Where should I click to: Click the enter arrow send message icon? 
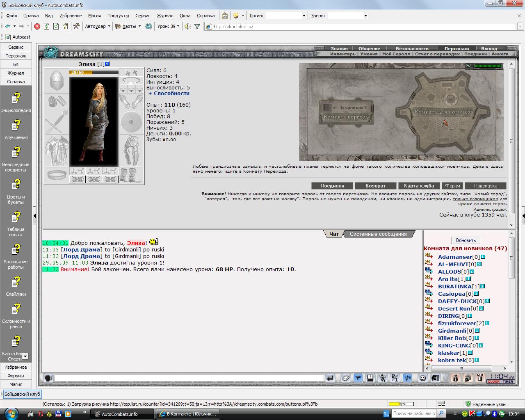click(x=330, y=378)
